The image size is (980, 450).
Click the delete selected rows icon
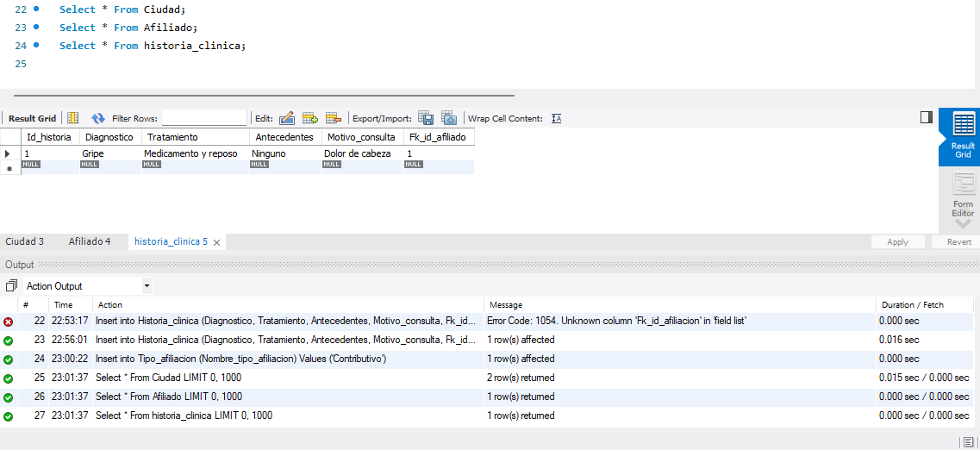tap(334, 118)
